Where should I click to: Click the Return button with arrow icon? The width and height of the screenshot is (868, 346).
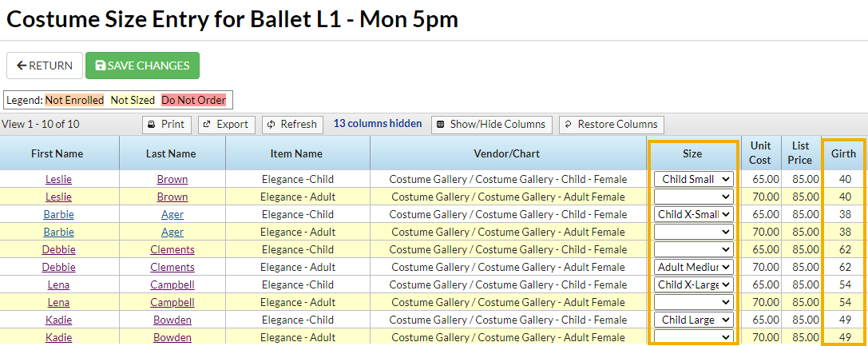point(45,66)
